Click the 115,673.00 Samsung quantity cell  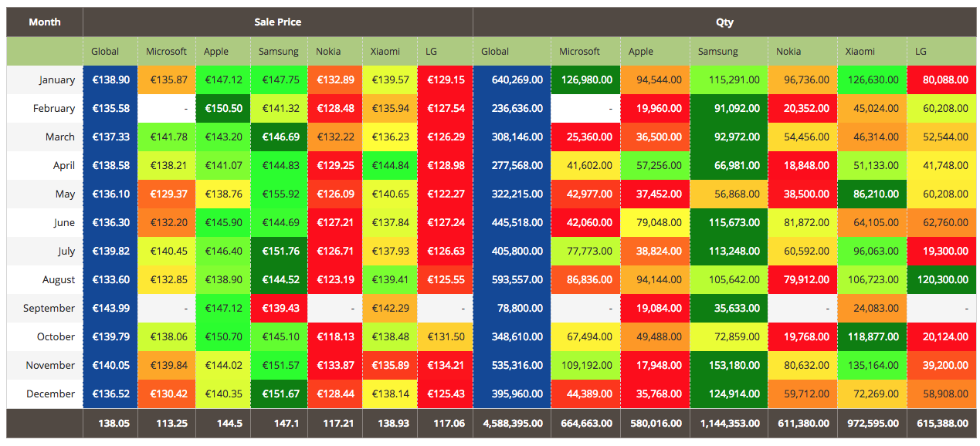click(728, 223)
